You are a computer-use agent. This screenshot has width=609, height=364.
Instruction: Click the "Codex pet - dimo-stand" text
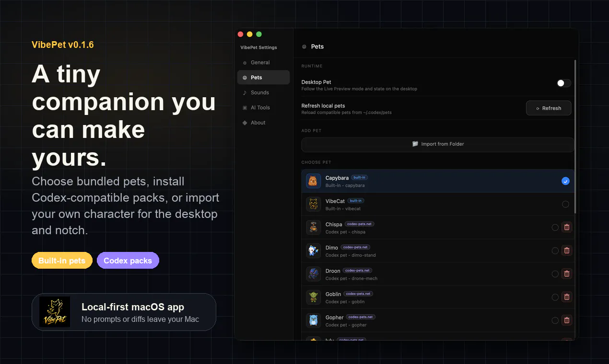351,255
